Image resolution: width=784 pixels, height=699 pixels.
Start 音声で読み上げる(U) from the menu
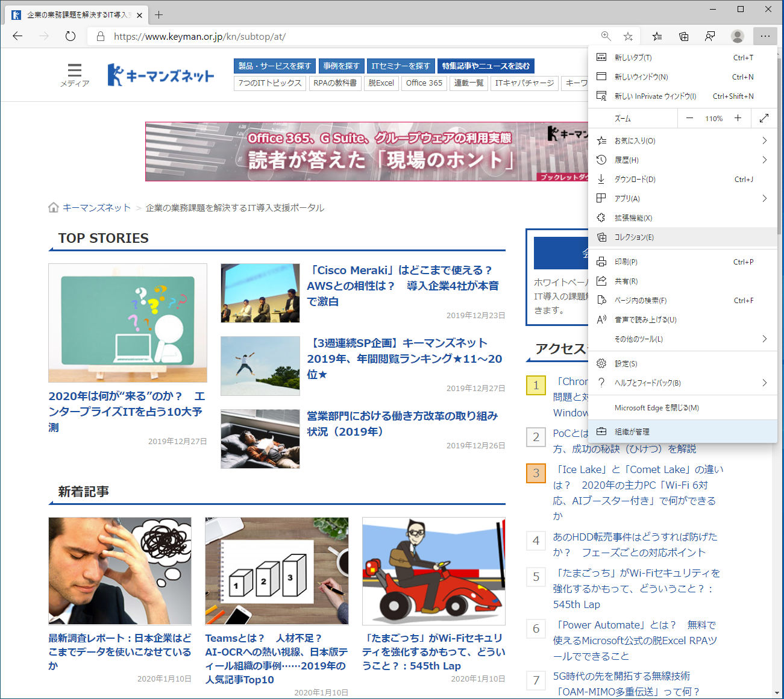click(x=682, y=320)
